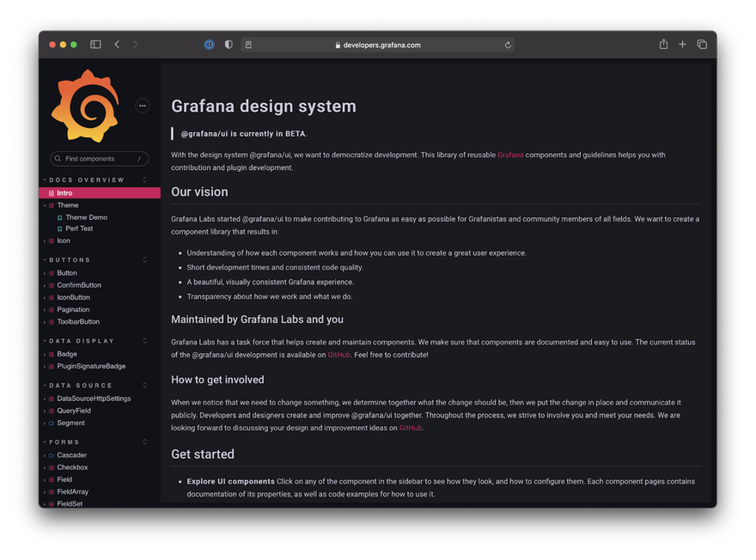Toggle Reader view icon in the address bar
The height and width of the screenshot is (560, 756).
click(x=248, y=45)
